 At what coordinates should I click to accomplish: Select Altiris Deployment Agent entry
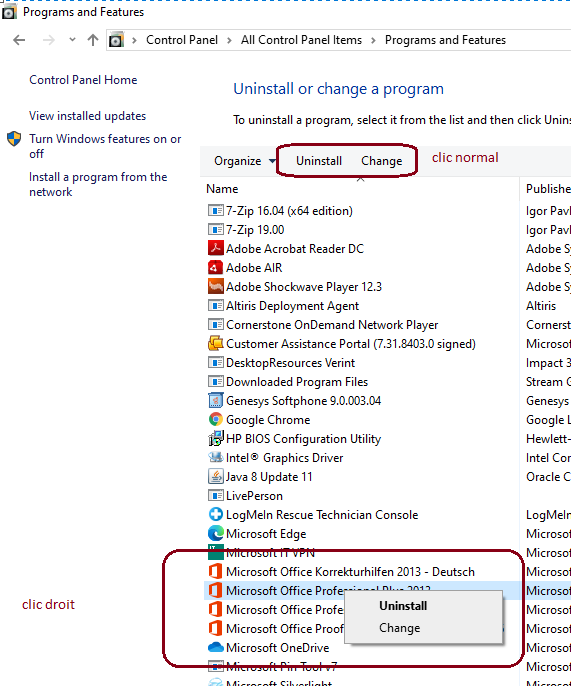292,305
